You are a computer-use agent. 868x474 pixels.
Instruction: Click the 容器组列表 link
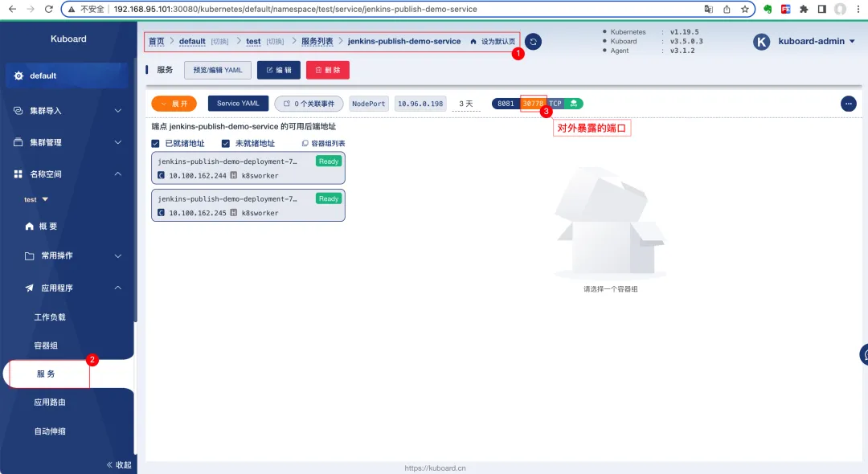pos(328,143)
